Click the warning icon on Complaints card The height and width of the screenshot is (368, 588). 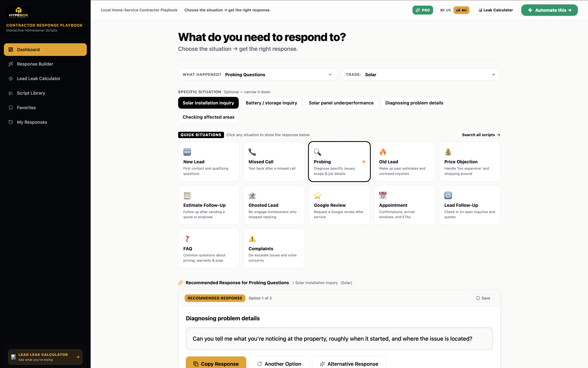pos(252,239)
